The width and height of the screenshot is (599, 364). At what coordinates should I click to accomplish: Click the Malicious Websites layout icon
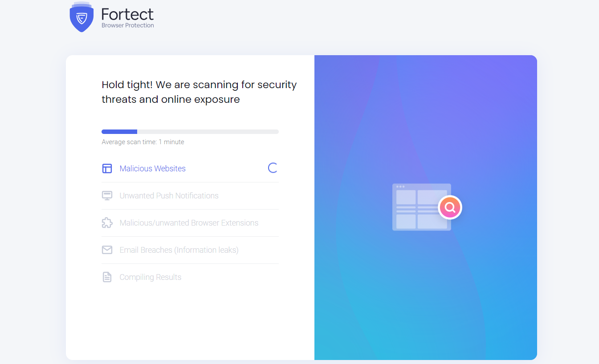point(107,168)
